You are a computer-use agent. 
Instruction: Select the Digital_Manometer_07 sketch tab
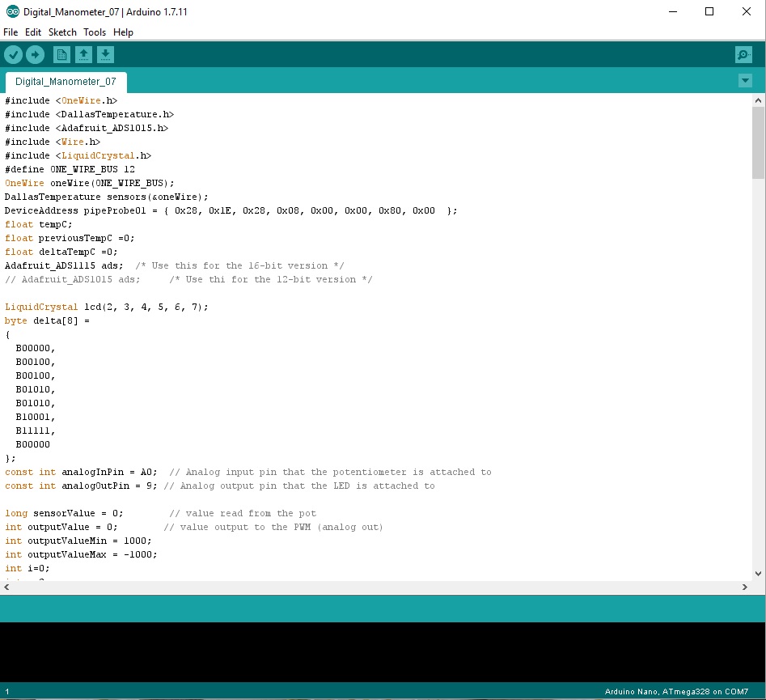(x=66, y=82)
